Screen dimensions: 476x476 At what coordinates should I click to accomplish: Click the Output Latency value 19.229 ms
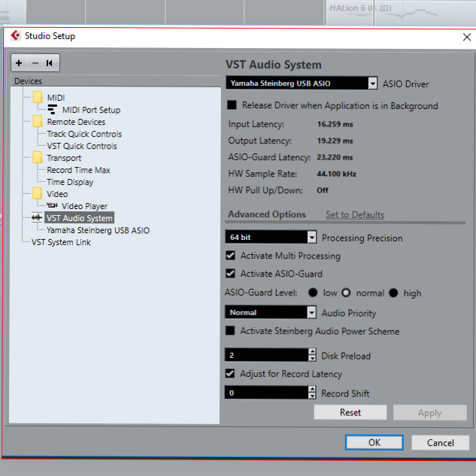335,141
